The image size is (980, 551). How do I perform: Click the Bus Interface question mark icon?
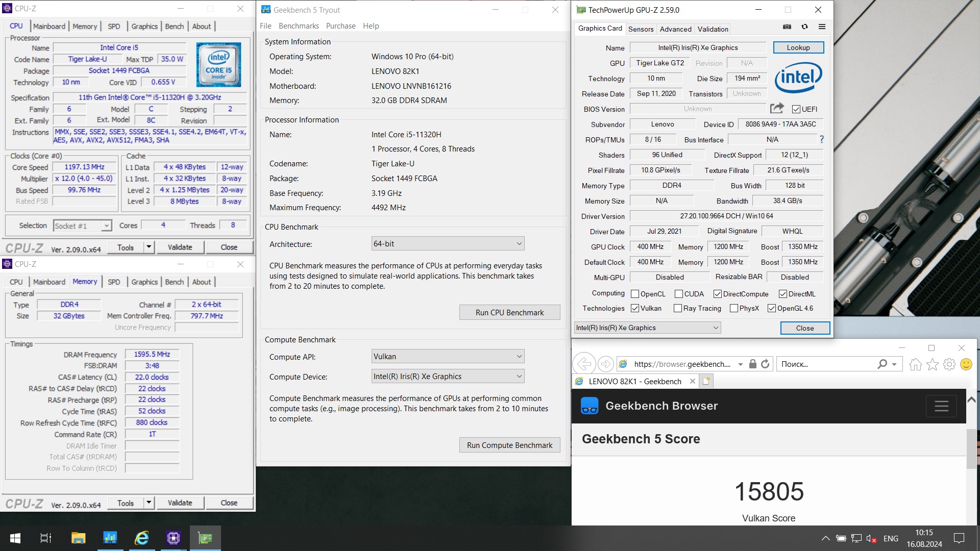(x=821, y=139)
